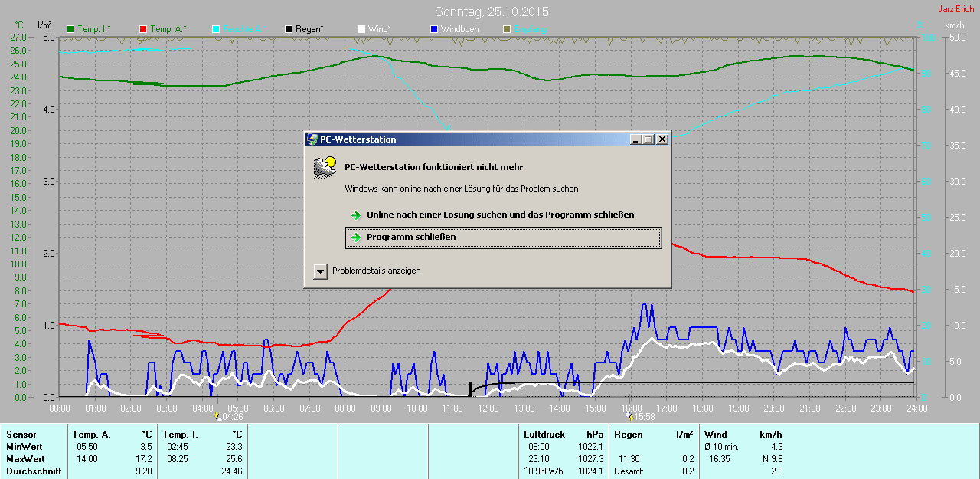Toggle the green Temp. I. legend swatch
Screen dimensions: 980x479
tap(71, 29)
